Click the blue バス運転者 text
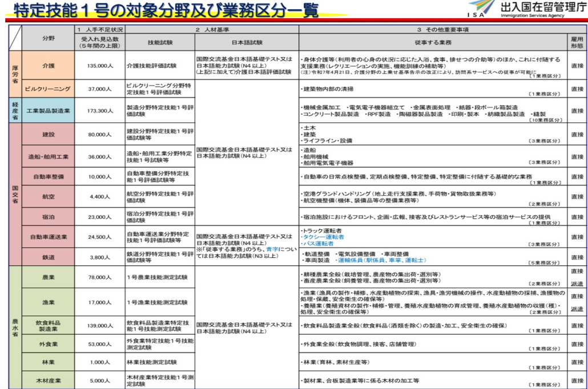The height and width of the screenshot is (389, 588). point(317,243)
